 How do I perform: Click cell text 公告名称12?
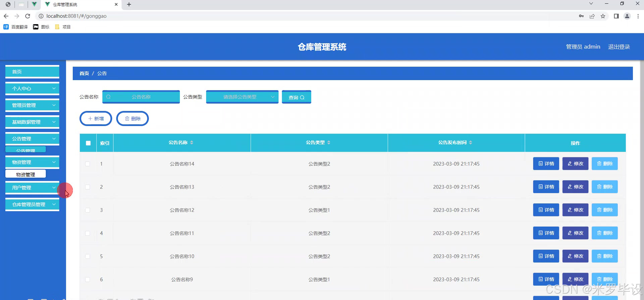[x=182, y=210]
